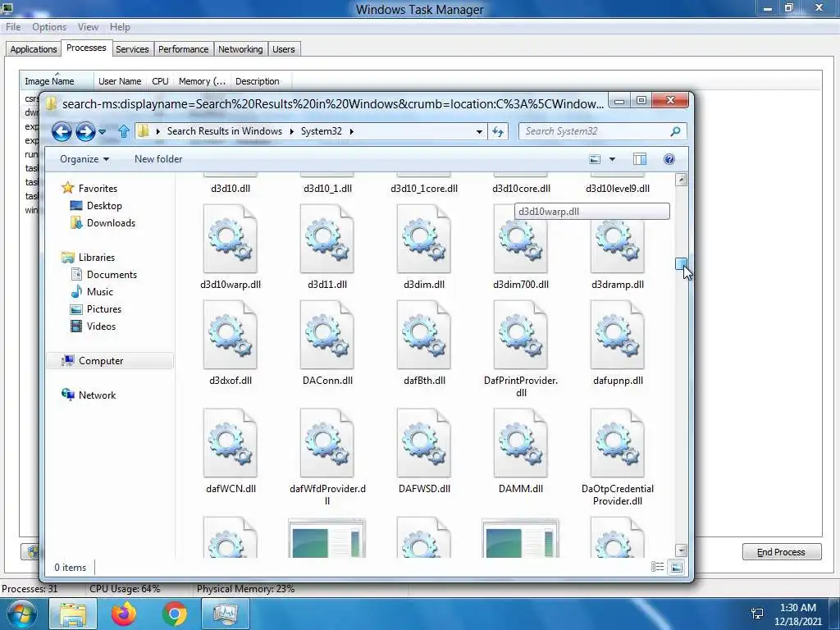Select Downloads in Favorites
Image resolution: width=840 pixels, height=630 pixels.
point(103,223)
